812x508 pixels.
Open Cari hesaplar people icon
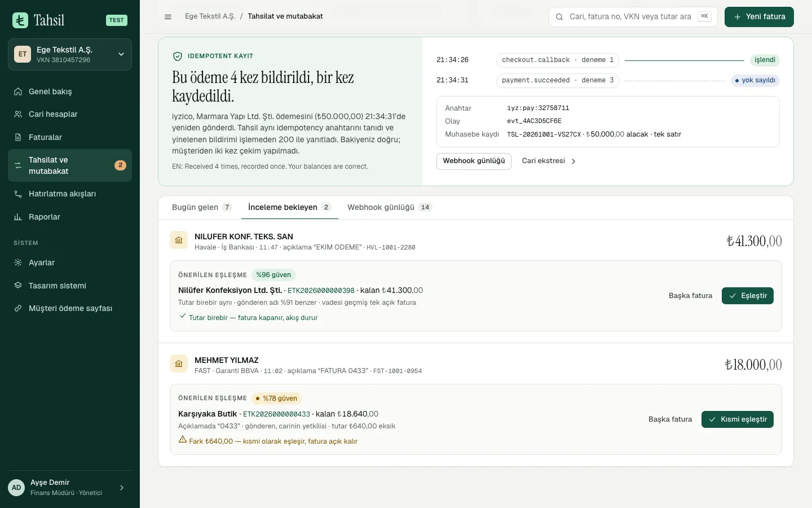tap(18, 114)
